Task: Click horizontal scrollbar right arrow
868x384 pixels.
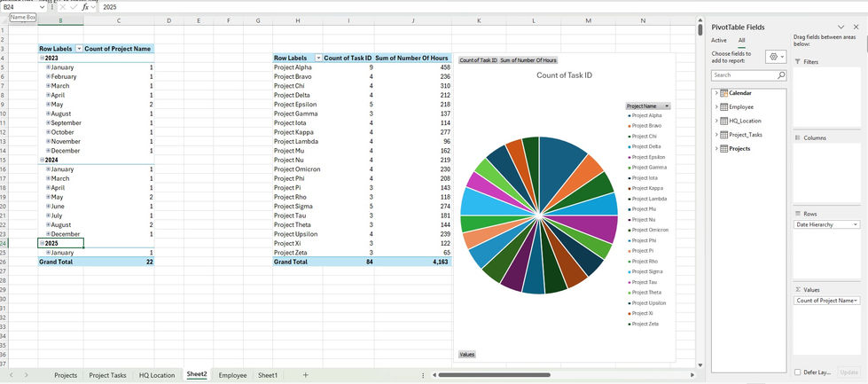Action: (x=693, y=375)
